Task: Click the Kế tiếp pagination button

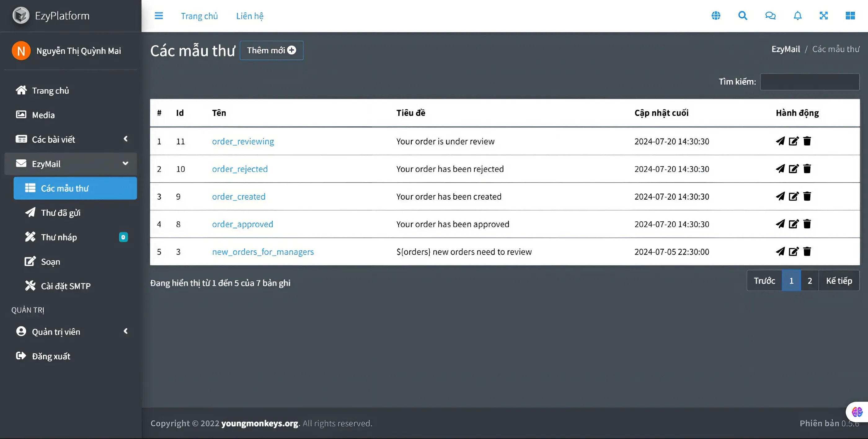Action: tap(839, 280)
